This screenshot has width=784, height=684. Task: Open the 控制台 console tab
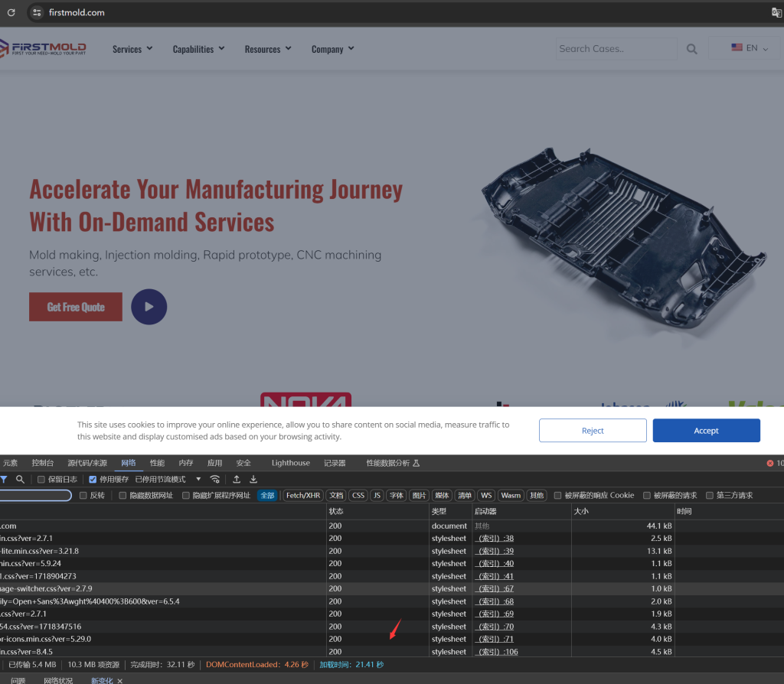(x=43, y=463)
